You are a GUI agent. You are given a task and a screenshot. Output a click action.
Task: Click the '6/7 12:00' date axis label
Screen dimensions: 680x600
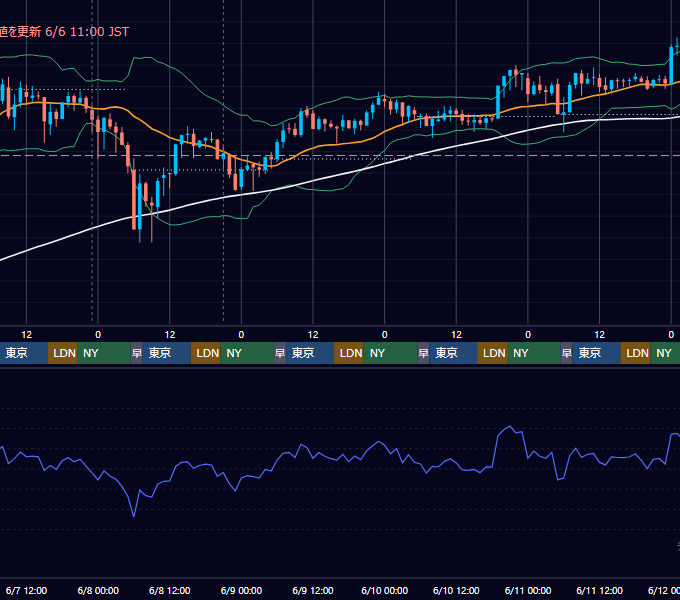[x=26, y=590]
